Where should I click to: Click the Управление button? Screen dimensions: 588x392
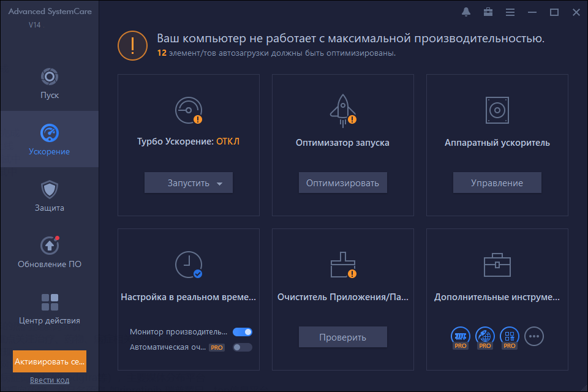point(497,183)
